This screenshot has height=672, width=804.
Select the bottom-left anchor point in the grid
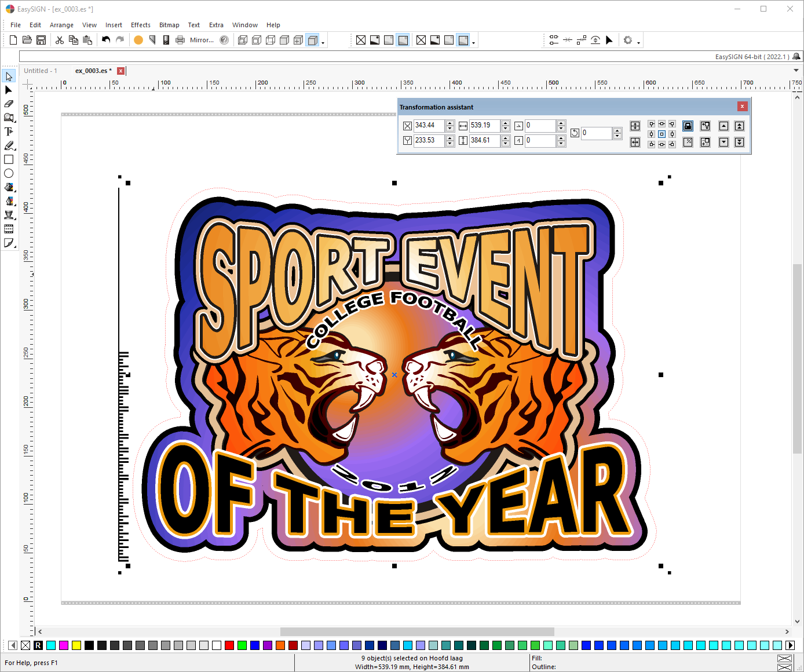pos(652,144)
